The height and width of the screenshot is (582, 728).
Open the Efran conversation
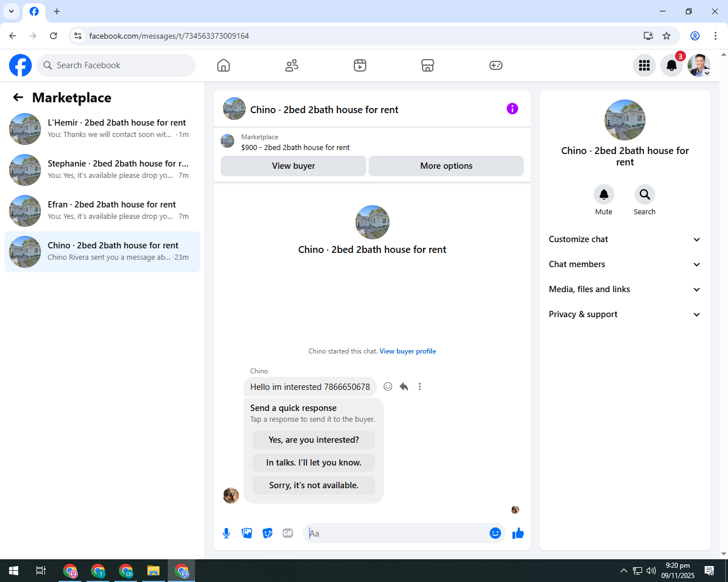coord(102,211)
